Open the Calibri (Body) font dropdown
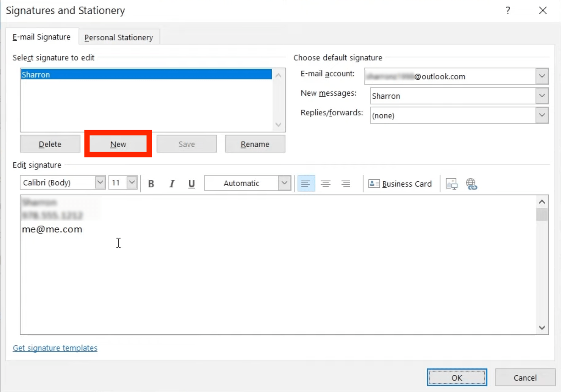 pyautogui.click(x=100, y=182)
